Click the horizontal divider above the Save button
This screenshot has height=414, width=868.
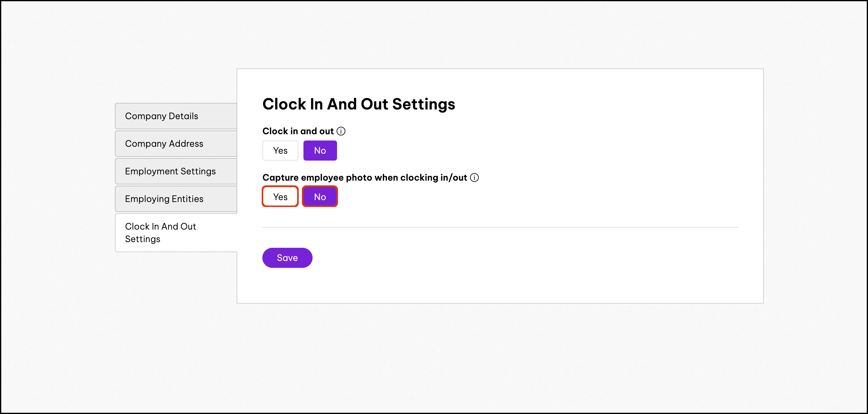click(500, 227)
